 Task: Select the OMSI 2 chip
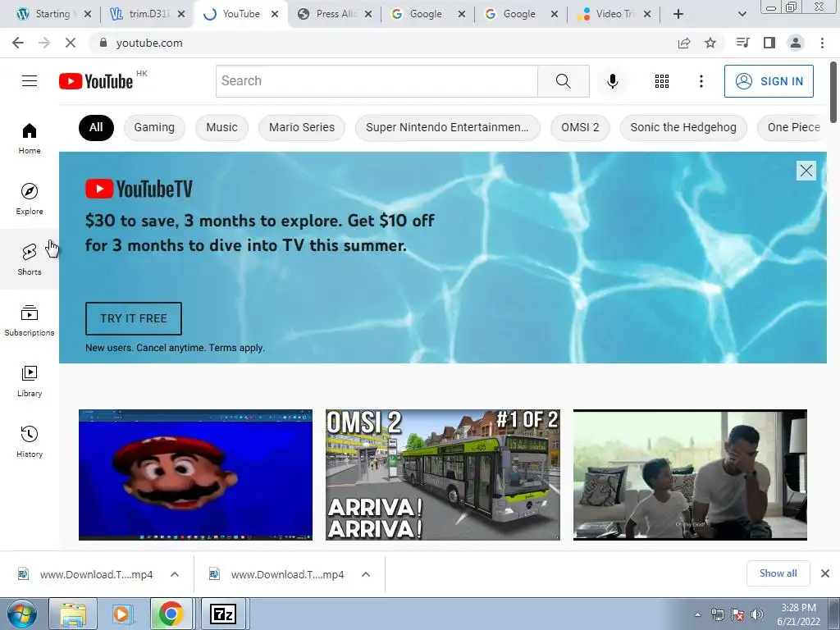(x=580, y=127)
